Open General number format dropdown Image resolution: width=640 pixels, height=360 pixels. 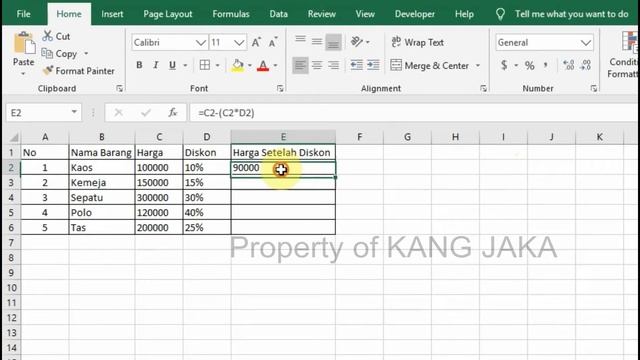pos(586,42)
